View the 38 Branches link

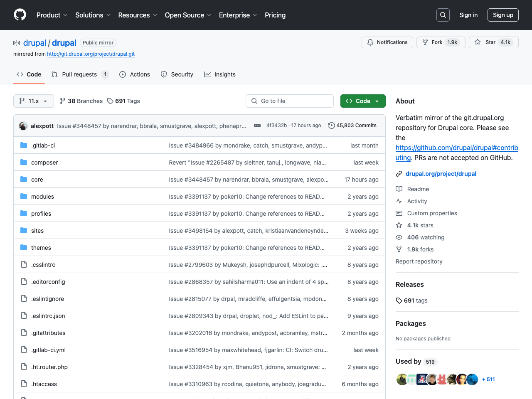click(x=81, y=101)
